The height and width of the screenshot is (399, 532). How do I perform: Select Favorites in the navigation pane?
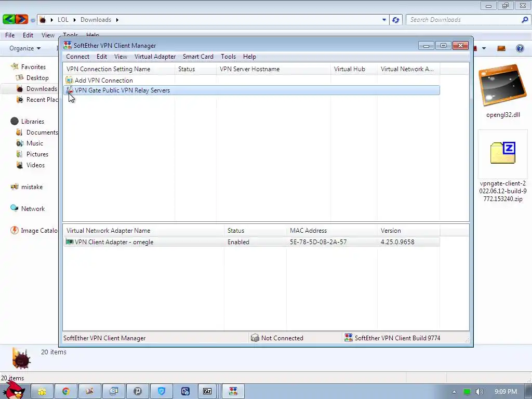pos(33,67)
